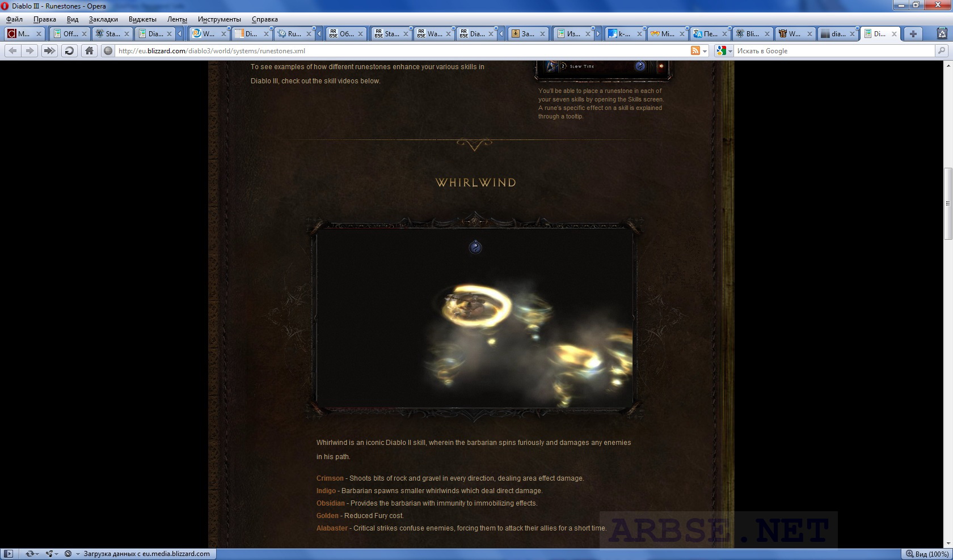Select the Golden rune label

[x=327, y=516]
